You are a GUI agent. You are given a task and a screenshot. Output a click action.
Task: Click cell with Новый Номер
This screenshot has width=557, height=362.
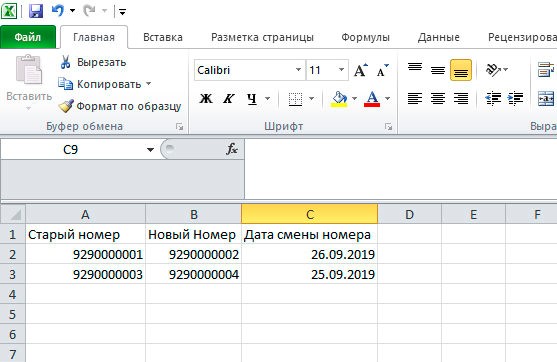(194, 235)
